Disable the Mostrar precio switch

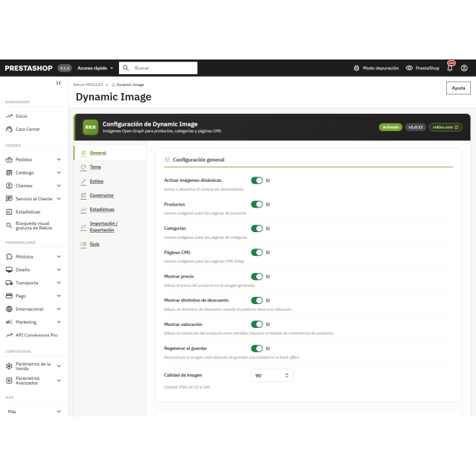[257, 276]
